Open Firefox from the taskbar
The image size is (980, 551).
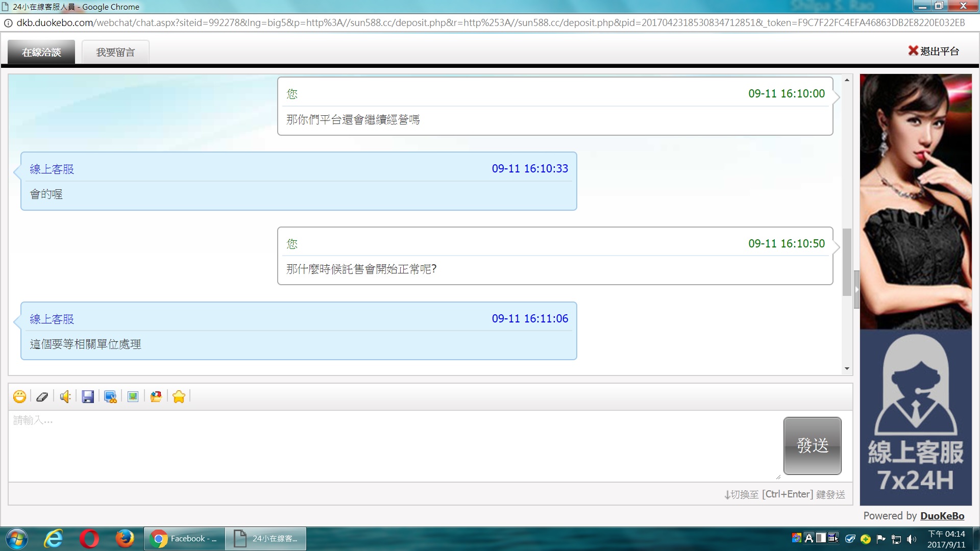pyautogui.click(x=124, y=539)
